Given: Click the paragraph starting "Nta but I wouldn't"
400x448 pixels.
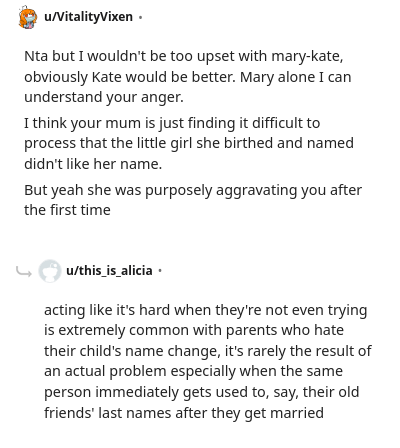Looking at the screenshot, I should [x=188, y=77].
